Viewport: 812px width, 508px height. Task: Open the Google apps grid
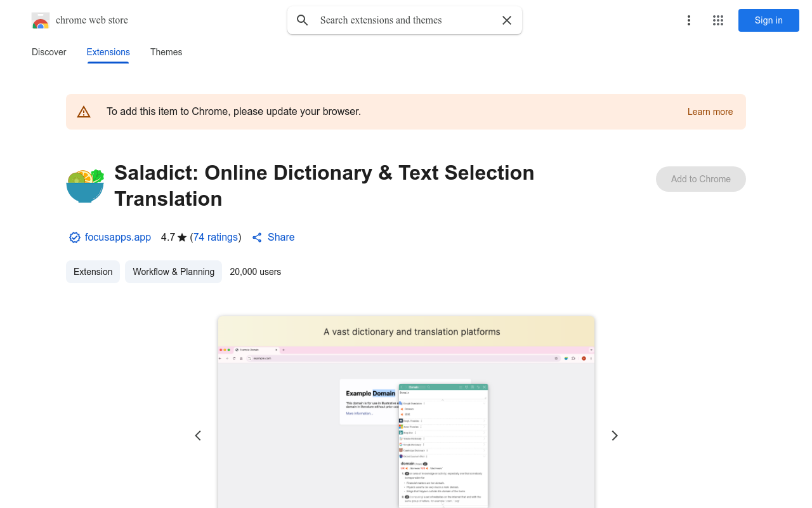coord(718,20)
